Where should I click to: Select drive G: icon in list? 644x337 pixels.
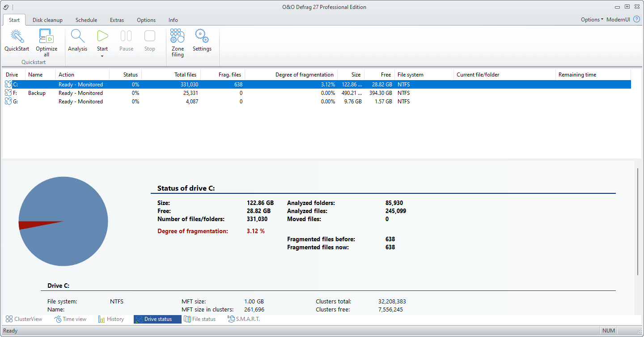[8, 101]
